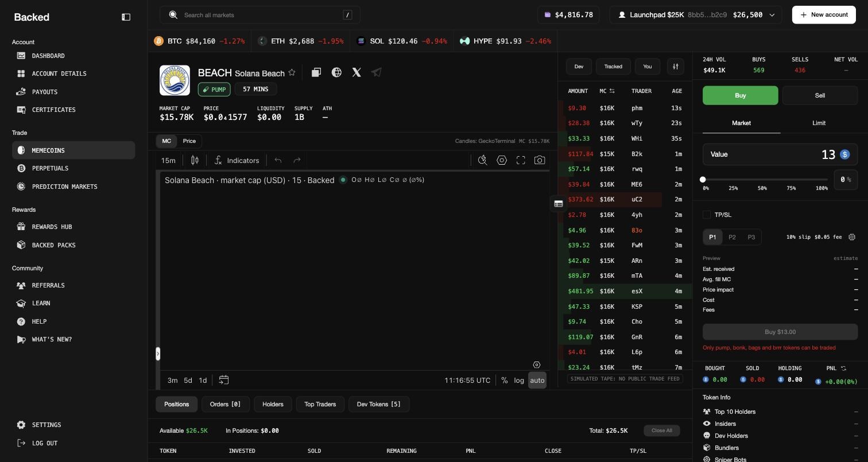Redo chart action
The height and width of the screenshot is (462, 868).
tap(297, 161)
